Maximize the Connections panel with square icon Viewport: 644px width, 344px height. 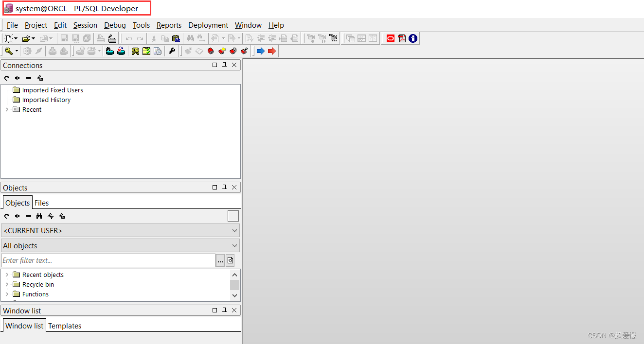215,65
